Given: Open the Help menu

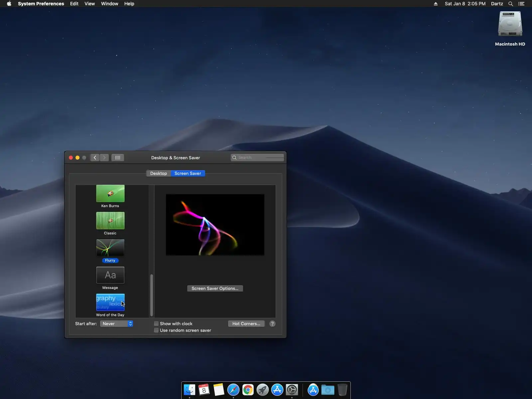Looking at the screenshot, I should coord(129,4).
